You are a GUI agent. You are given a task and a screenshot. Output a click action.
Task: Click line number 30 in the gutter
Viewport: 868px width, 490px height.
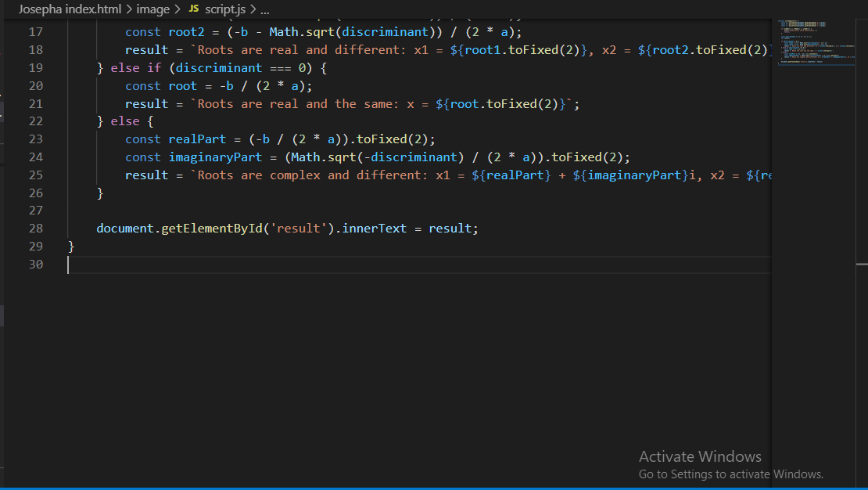coord(36,265)
